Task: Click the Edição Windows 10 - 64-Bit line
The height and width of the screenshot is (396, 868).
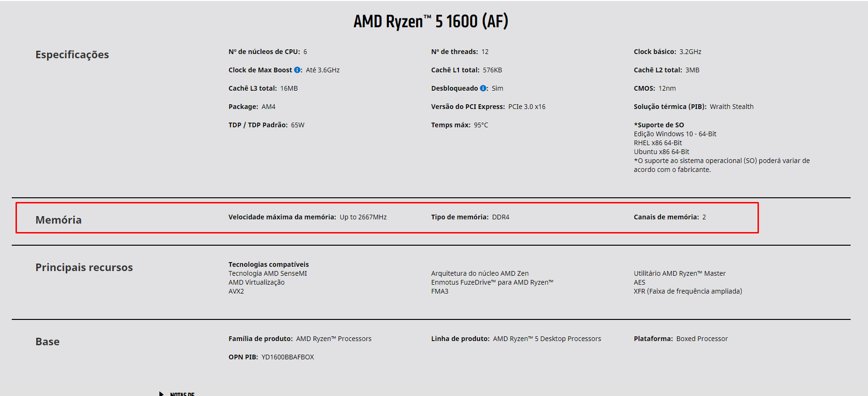Action: click(x=675, y=134)
